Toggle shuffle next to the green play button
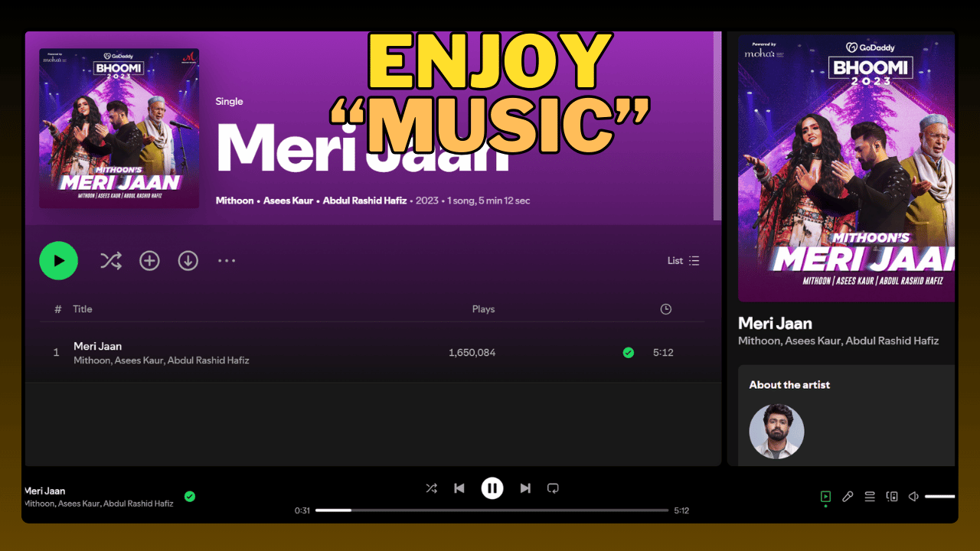This screenshot has width=980, height=551. (111, 261)
